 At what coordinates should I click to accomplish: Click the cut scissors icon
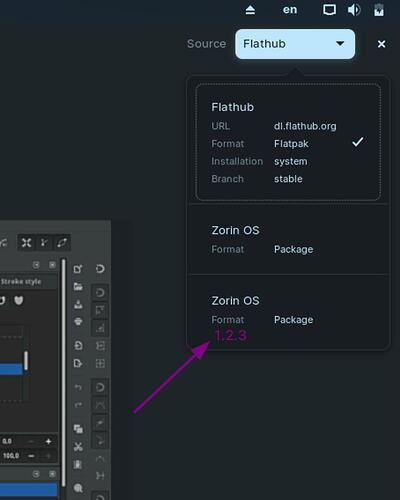pos(78,447)
